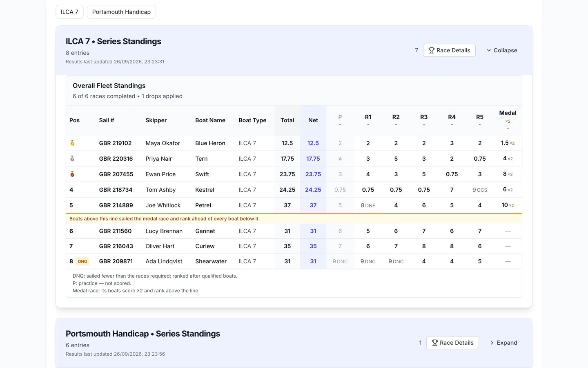Click the Boat Type column header
The image size is (588, 368).
pos(252,120)
